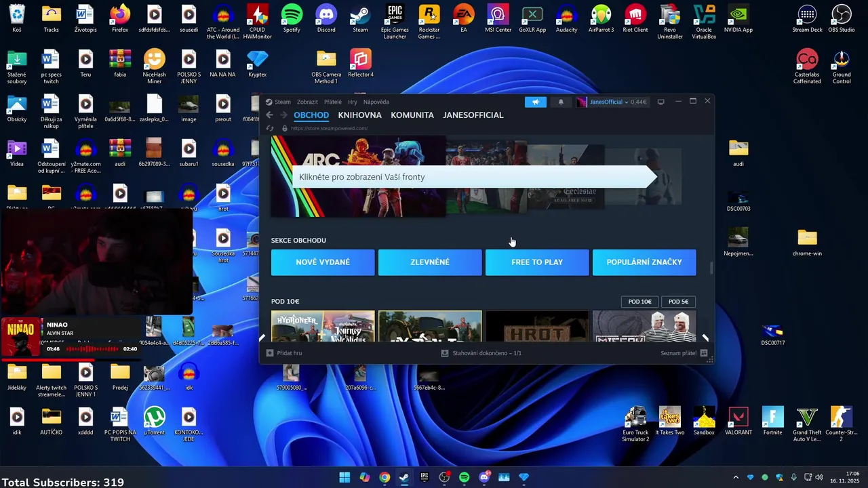Select NiceHash Miner desktop icon
868x488 pixels.
point(154,66)
